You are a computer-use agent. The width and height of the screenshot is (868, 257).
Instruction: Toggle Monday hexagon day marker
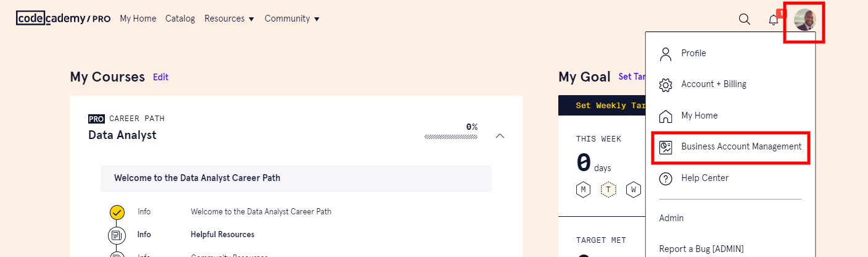tap(583, 190)
